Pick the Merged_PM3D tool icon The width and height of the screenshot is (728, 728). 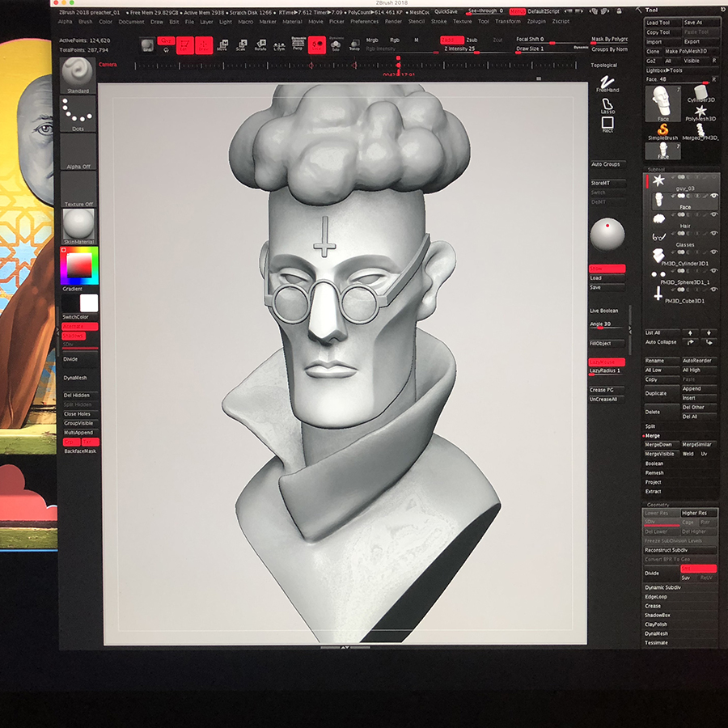tap(700, 131)
